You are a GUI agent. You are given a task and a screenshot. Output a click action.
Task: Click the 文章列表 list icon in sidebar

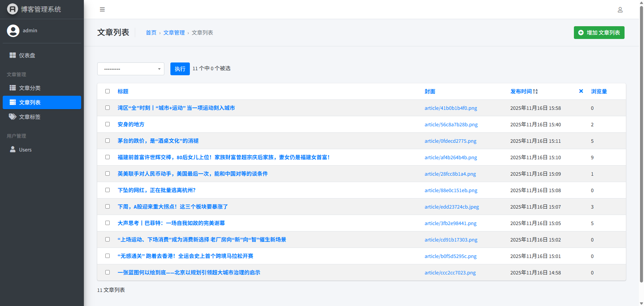(x=13, y=102)
